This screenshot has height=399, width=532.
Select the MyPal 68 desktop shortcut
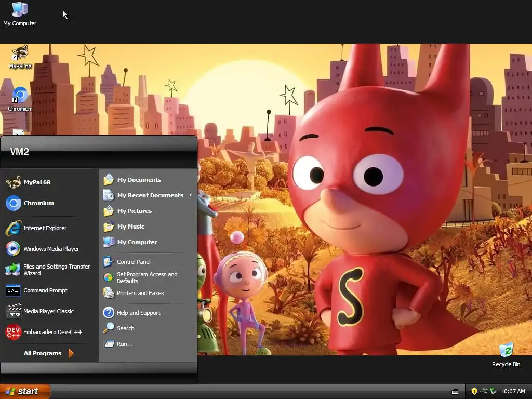(20, 57)
